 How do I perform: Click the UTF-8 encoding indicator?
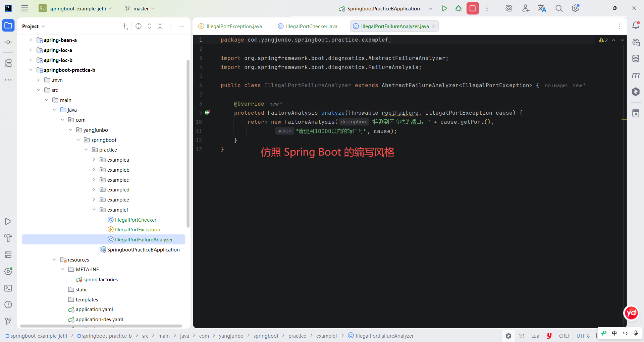[x=583, y=336]
